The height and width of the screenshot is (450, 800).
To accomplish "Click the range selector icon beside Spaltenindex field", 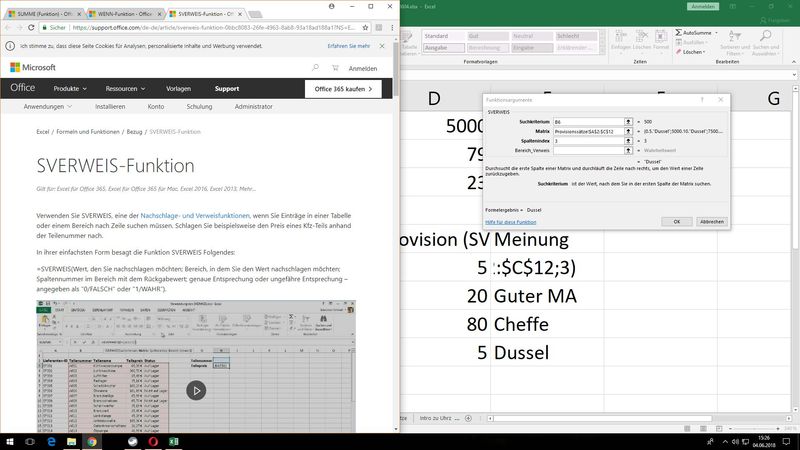I will click(x=629, y=141).
